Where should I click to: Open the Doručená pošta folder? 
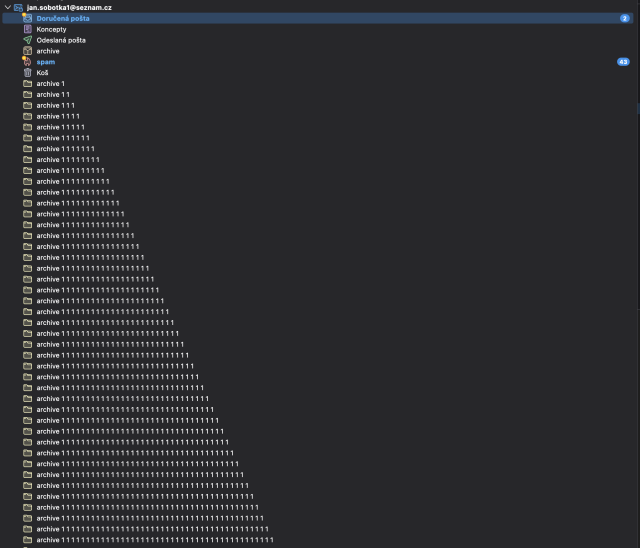63,18
